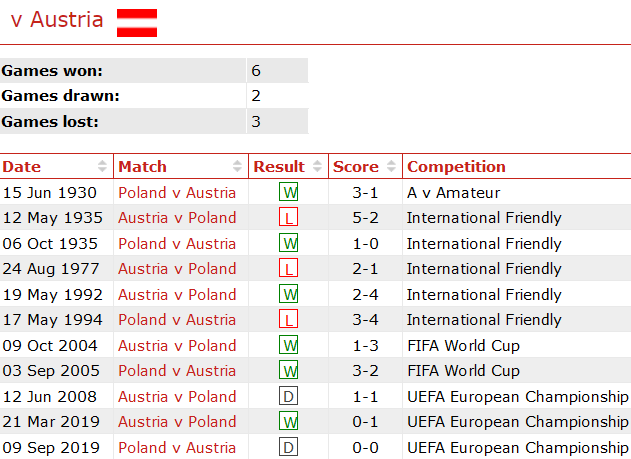Click the W result icon for 21 Mar 2019
Screen dimensions: 631x459
289,422
